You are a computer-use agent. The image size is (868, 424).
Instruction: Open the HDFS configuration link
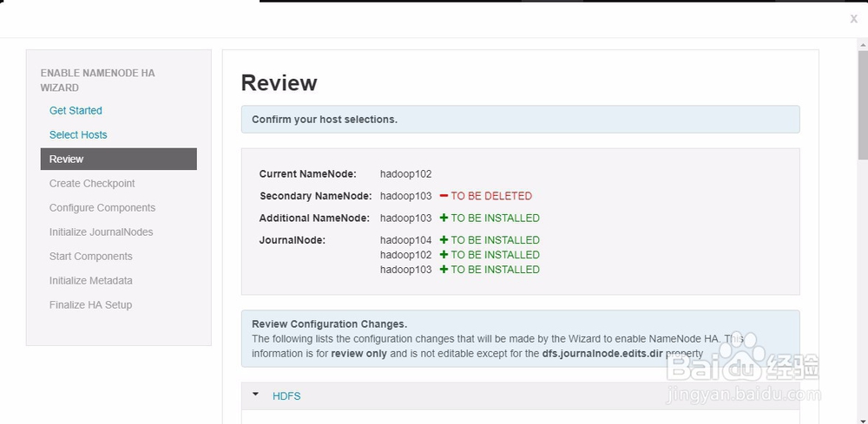(286, 396)
